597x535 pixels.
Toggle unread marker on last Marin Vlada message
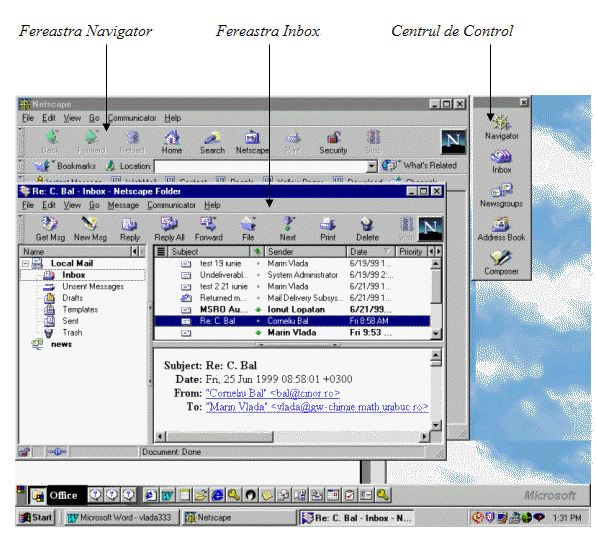[258, 332]
